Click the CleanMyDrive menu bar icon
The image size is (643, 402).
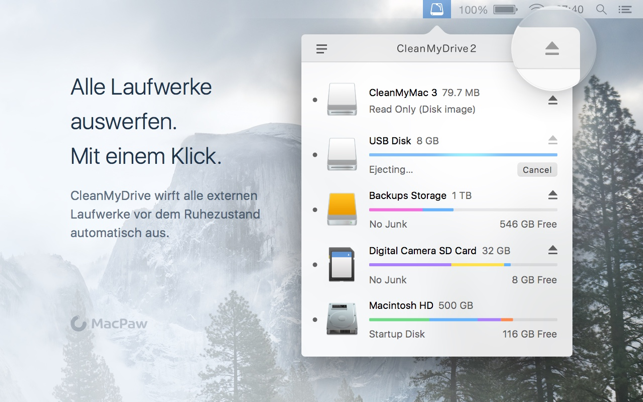437,9
